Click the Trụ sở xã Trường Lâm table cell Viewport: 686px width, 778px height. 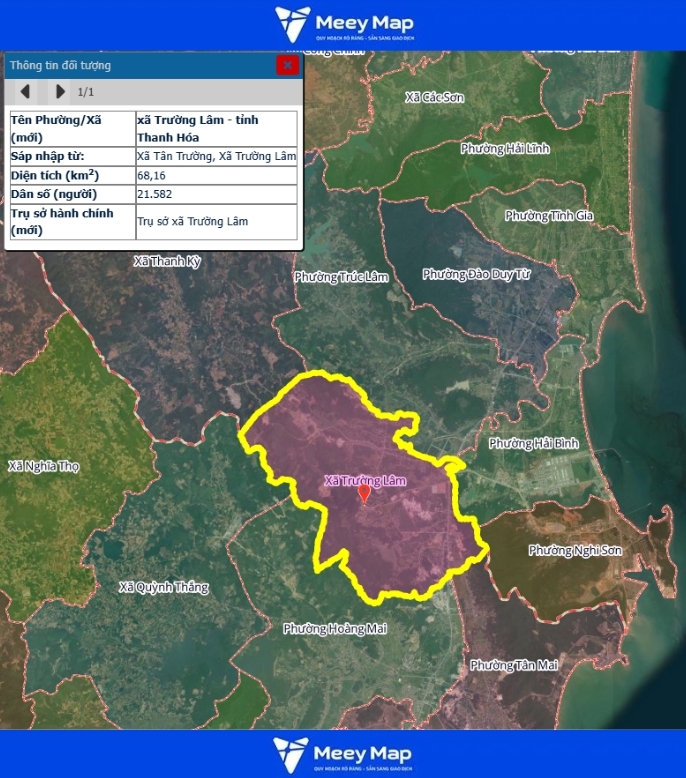click(216, 221)
